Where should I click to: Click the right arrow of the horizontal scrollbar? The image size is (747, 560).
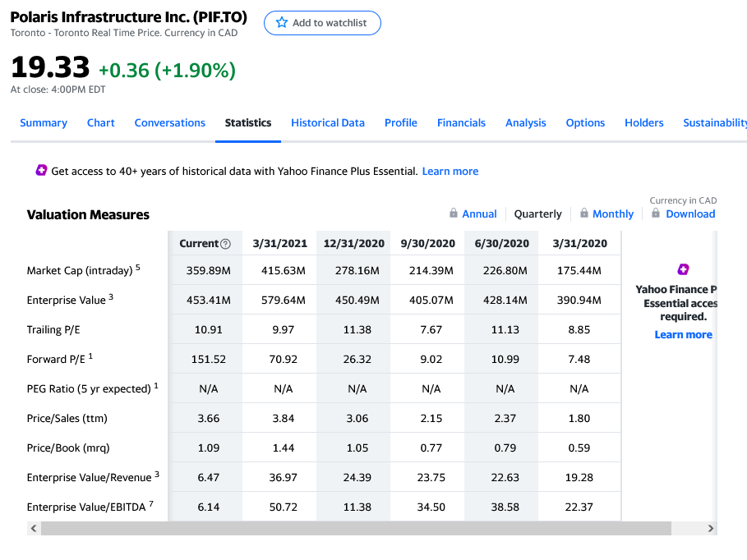pos(711,528)
